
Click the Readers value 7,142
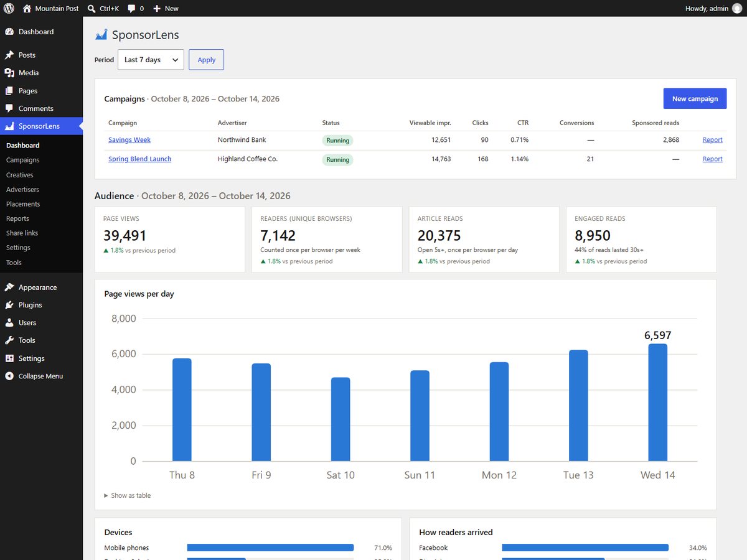[x=278, y=236]
